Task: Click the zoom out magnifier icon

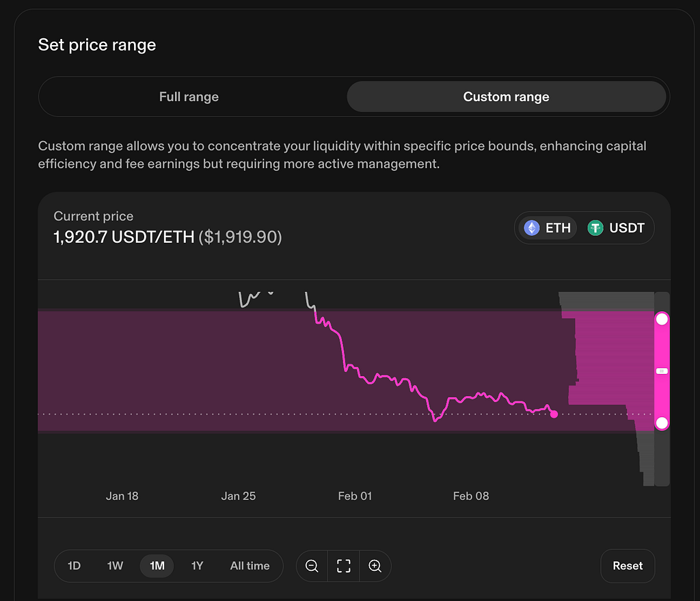Action: point(312,565)
